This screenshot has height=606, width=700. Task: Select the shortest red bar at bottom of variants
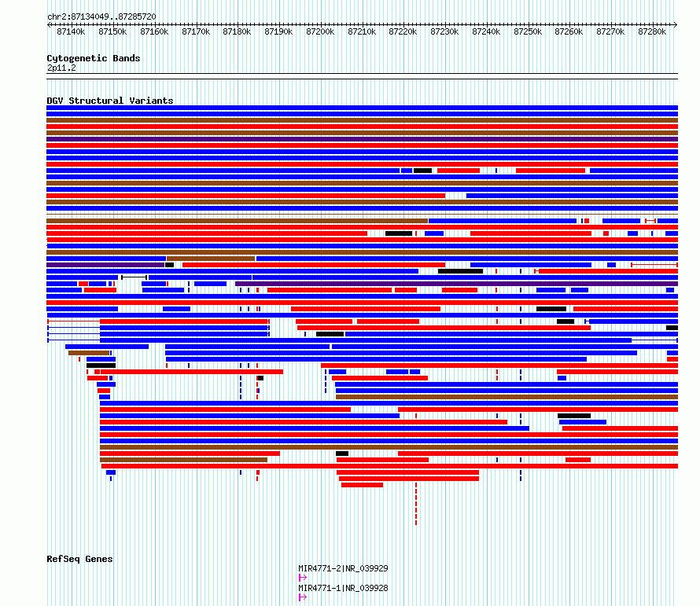(x=362, y=485)
